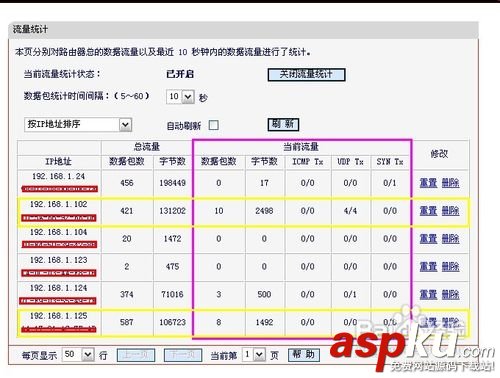This screenshot has width=500, height=378.
Task: Click 删除 for 192.168.1.24
Action: [450, 183]
